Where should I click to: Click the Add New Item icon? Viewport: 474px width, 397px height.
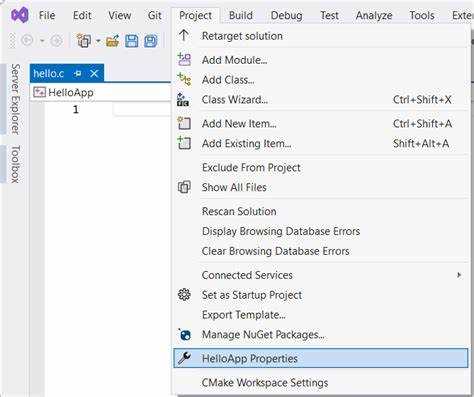coord(184,123)
